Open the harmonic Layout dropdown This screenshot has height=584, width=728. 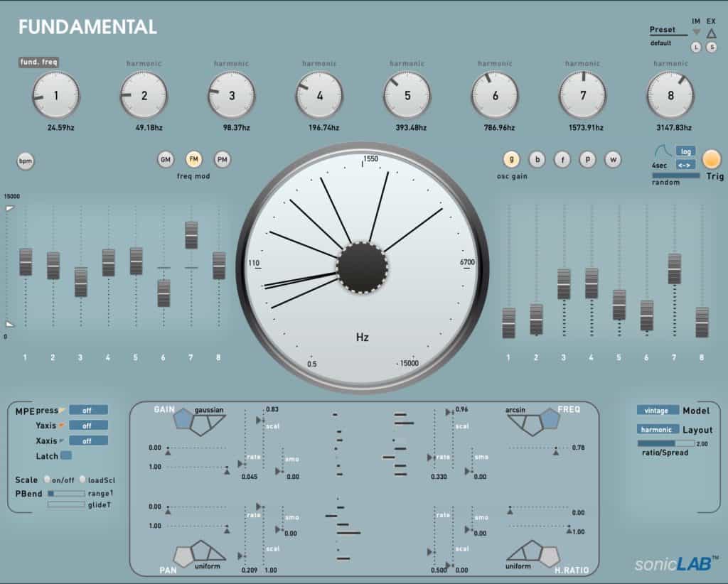(x=658, y=430)
